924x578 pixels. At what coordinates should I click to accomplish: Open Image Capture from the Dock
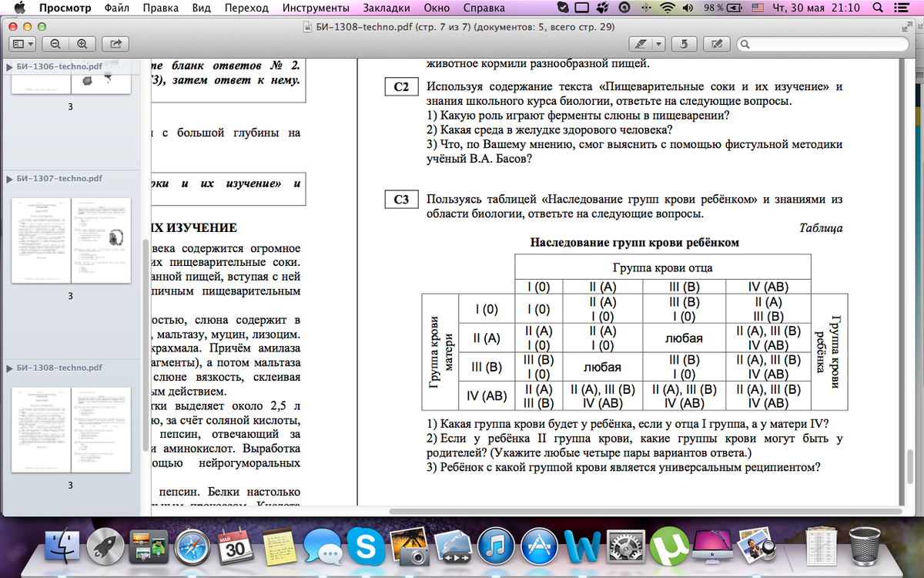(410, 546)
